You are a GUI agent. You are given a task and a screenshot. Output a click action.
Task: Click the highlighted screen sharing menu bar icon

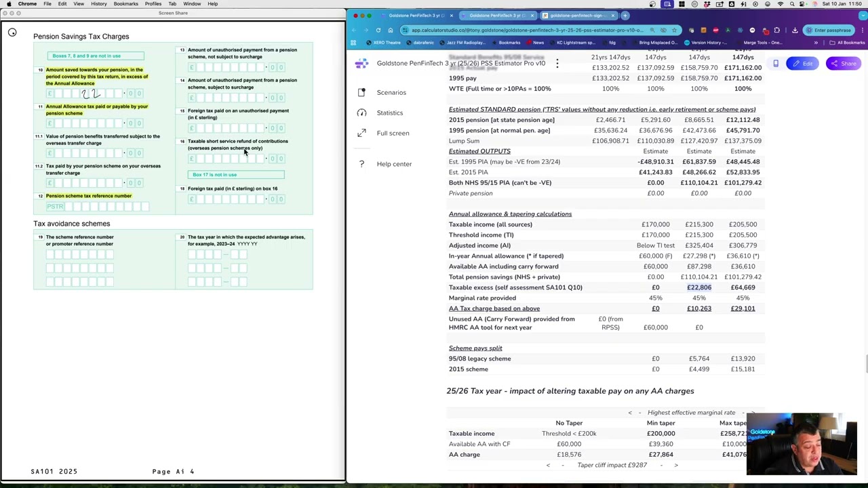[667, 4]
